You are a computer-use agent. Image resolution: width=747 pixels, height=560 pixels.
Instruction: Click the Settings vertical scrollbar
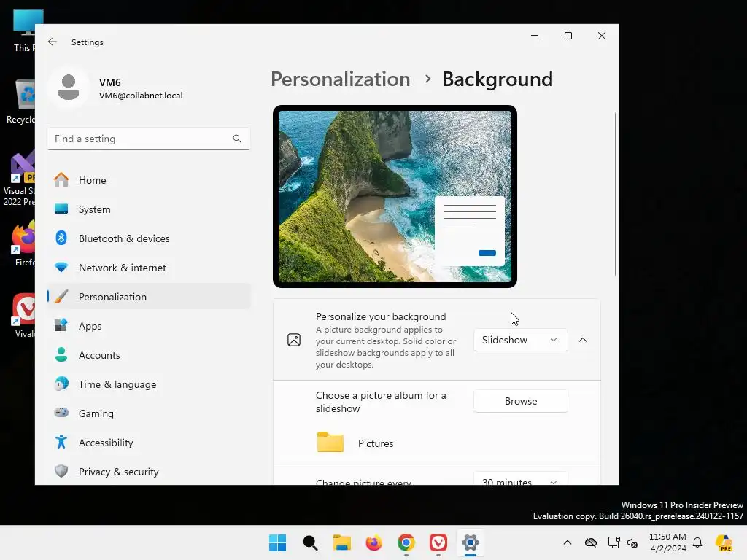point(616,194)
